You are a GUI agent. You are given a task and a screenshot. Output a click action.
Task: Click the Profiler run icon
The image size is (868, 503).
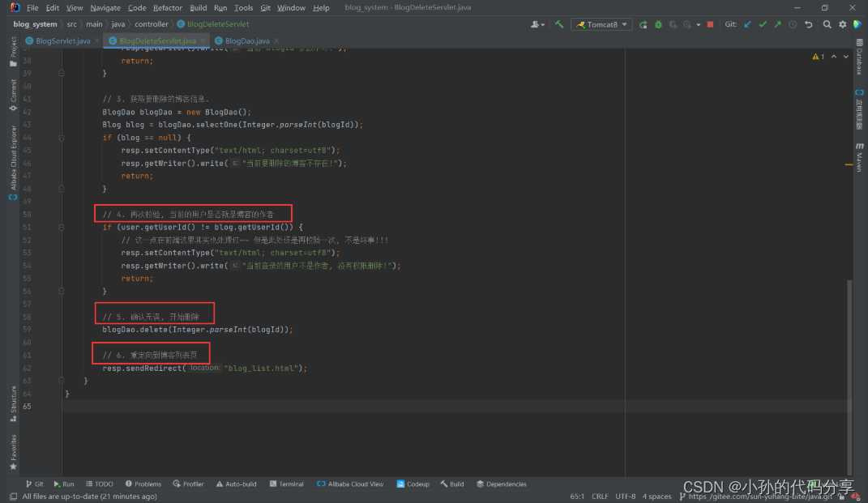pyautogui.click(x=687, y=24)
